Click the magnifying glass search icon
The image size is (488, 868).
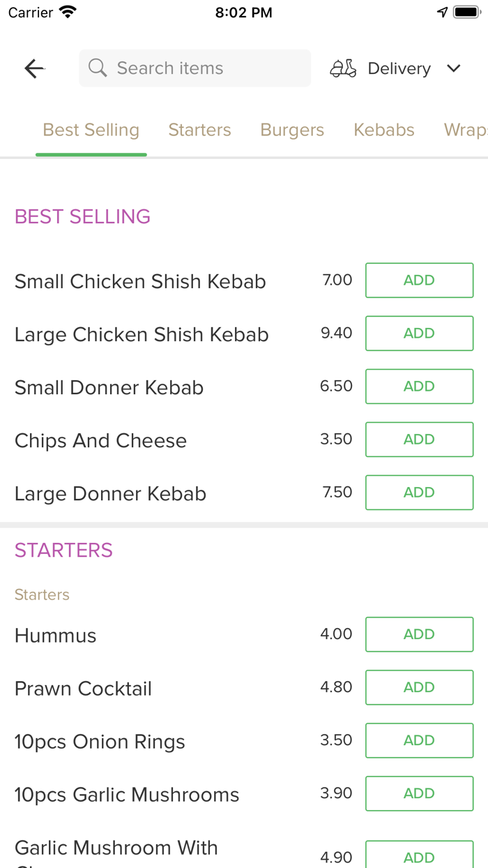(98, 68)
